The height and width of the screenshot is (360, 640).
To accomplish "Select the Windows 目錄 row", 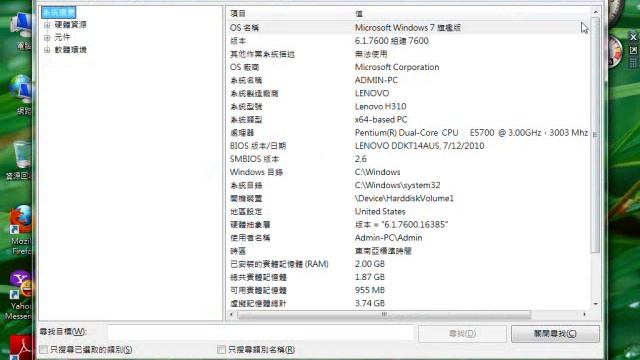I will pos(408,172).
